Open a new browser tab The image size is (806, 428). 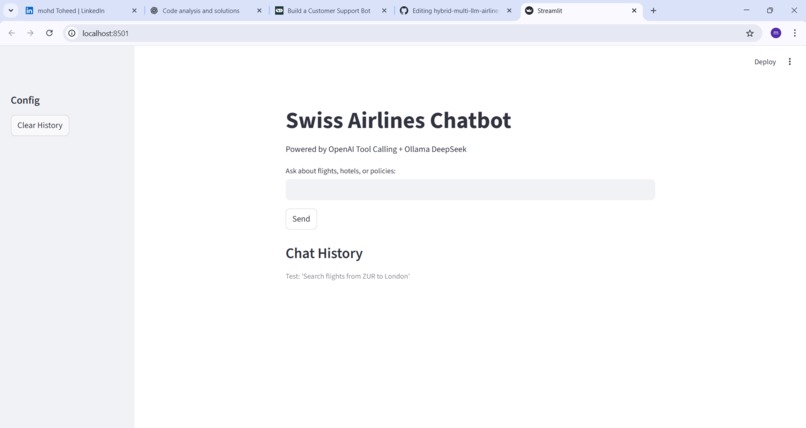653,11
